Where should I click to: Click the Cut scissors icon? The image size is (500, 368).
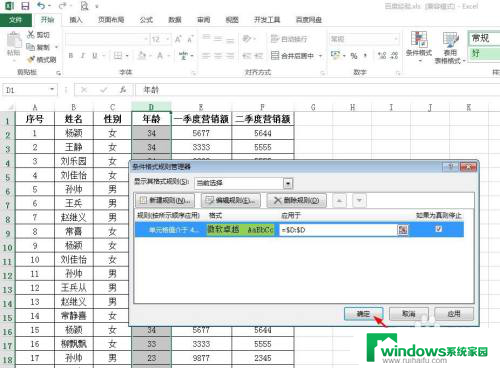(x=31, y=34)
